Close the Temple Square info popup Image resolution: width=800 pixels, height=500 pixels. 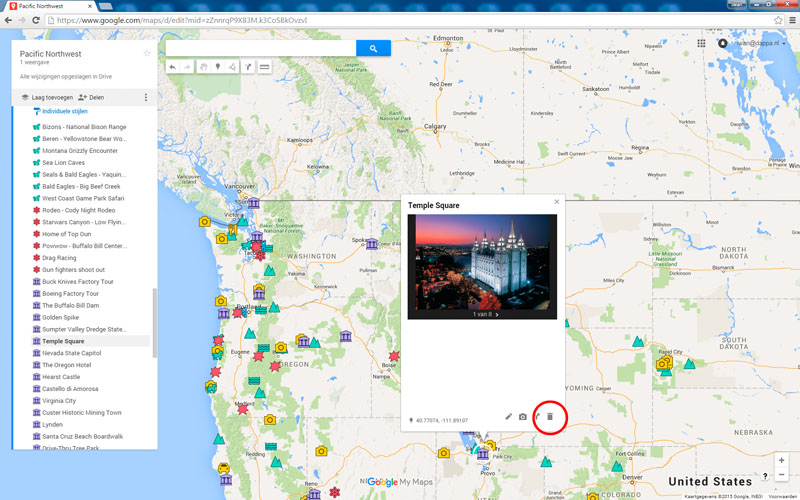click(557, 202)
